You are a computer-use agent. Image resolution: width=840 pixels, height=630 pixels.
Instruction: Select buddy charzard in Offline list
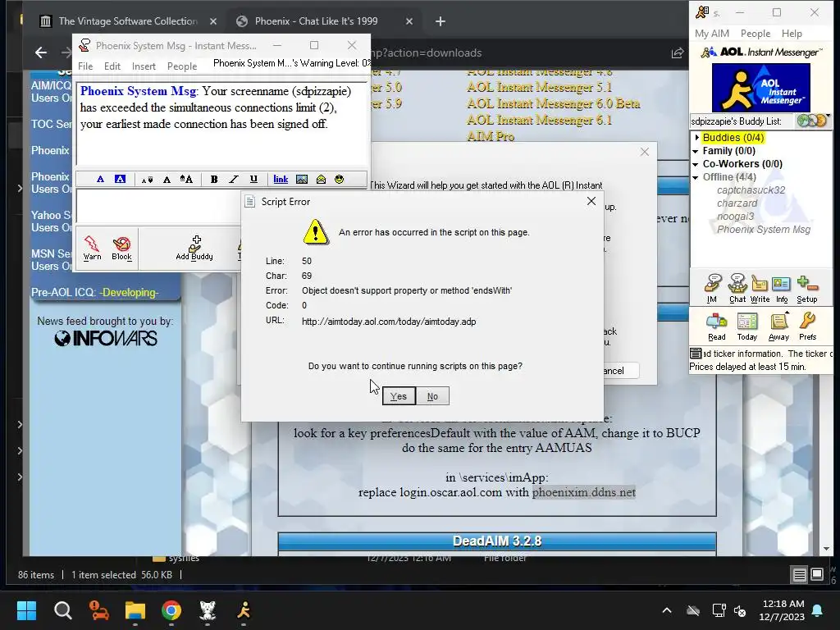[x=737, y=203]
